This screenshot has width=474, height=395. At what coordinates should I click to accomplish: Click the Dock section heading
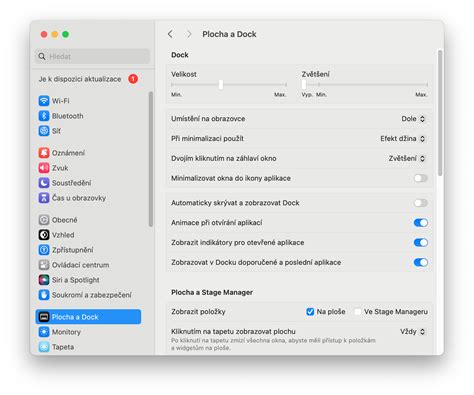click(x=180, y=55)
